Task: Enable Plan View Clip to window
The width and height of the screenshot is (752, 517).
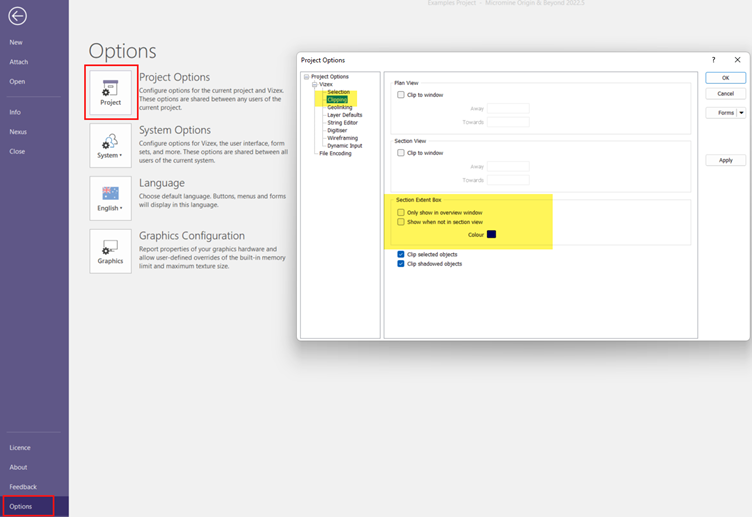Action: point(400,95)
